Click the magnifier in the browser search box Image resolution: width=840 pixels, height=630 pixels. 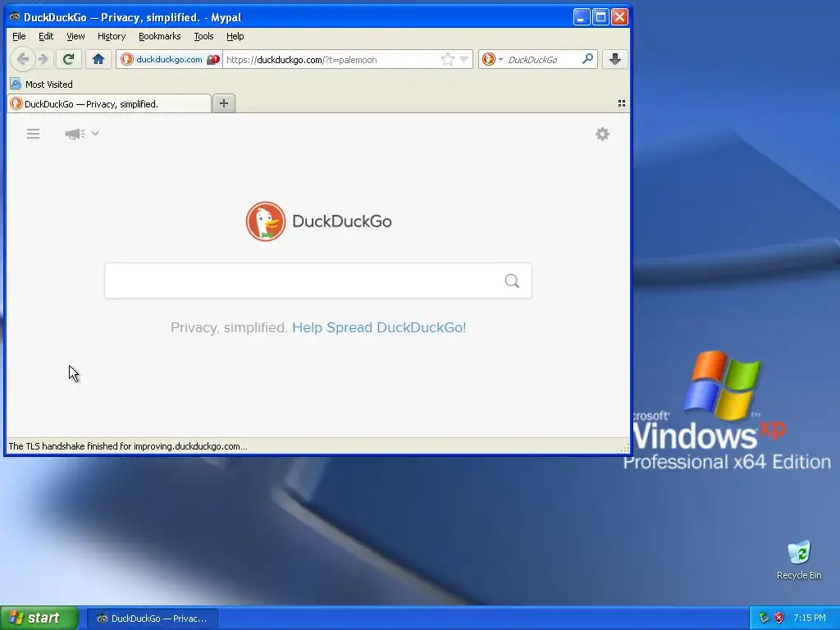pyautogui.click(x=587, y=59)
